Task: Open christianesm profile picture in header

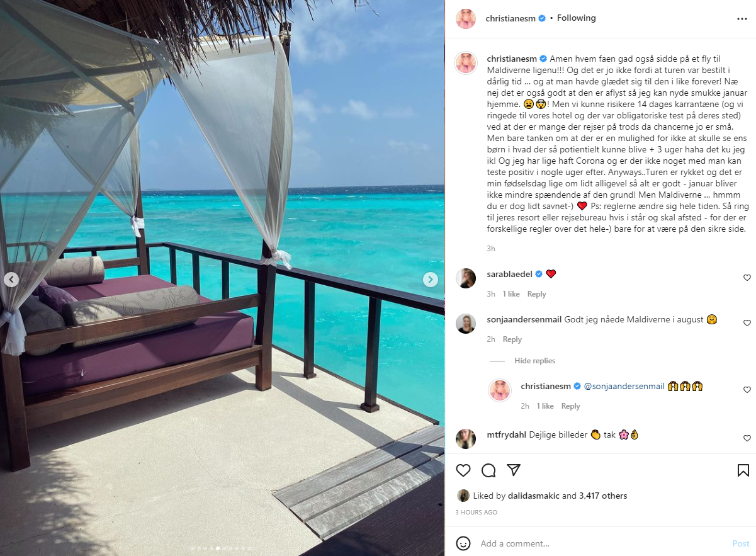Action: click(466, 19)
